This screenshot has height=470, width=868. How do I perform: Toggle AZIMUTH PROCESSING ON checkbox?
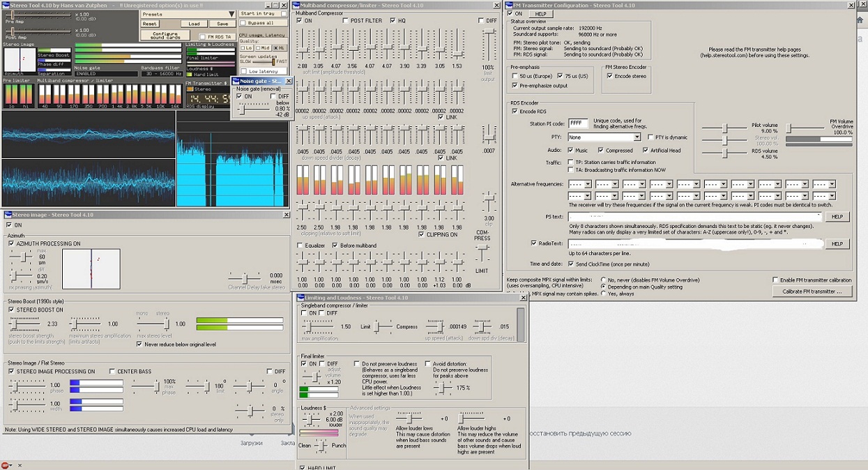pyautogui.click(x=11, y=243)
